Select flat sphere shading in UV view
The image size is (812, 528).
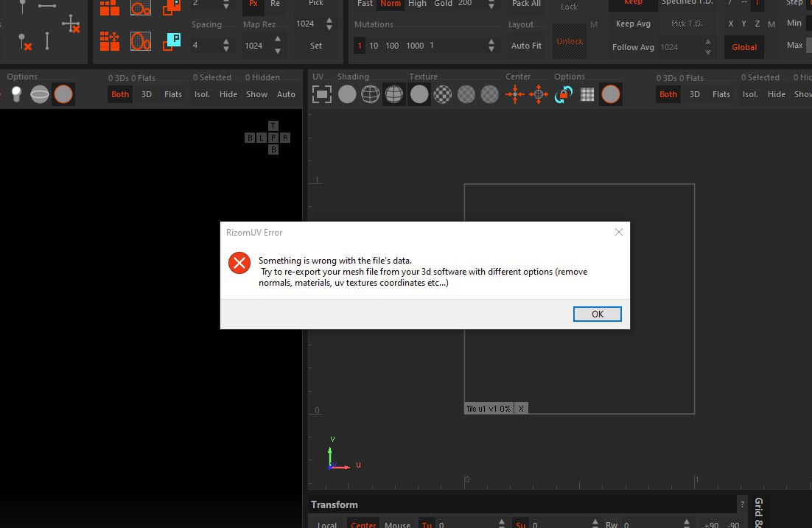tap(347, 94)
